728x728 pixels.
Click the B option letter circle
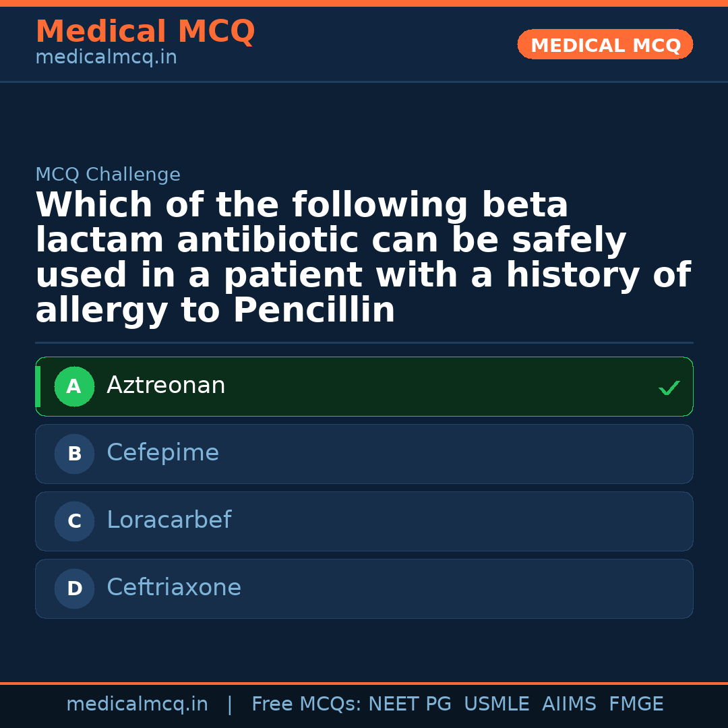pos(74,454)
